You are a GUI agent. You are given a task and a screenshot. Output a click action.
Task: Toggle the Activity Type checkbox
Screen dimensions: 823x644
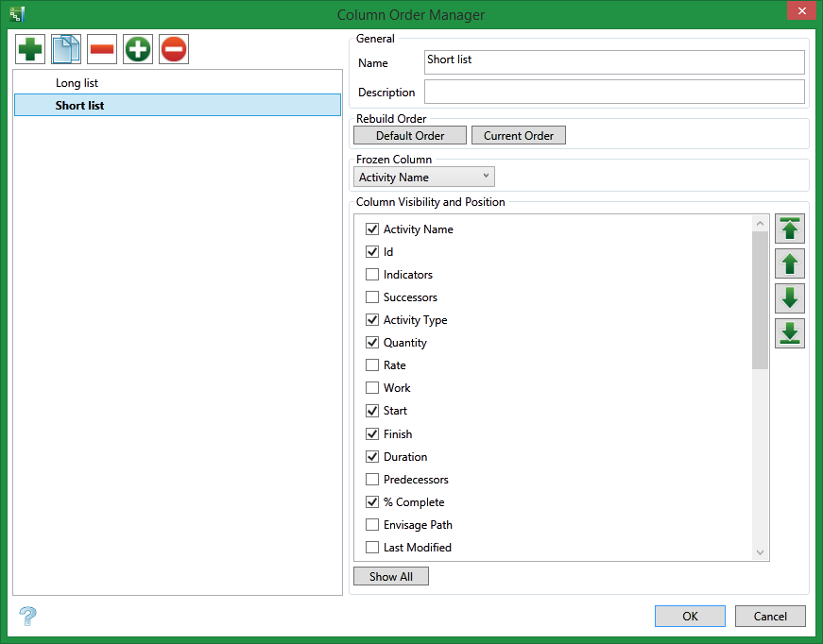point(372,319)
